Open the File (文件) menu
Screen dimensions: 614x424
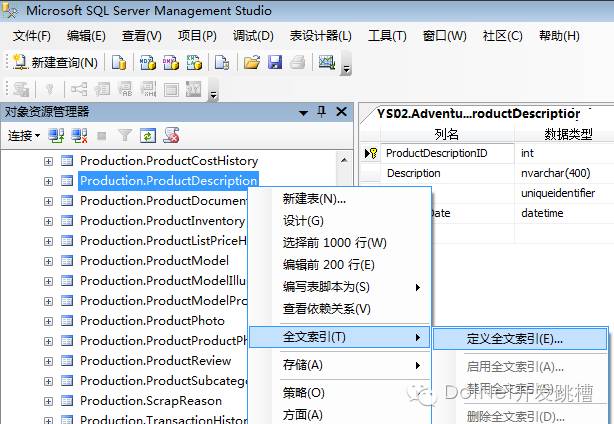coord(32,36)
